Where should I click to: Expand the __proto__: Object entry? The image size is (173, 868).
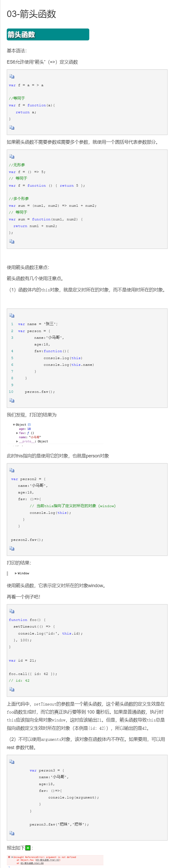(x=17, y=441)
